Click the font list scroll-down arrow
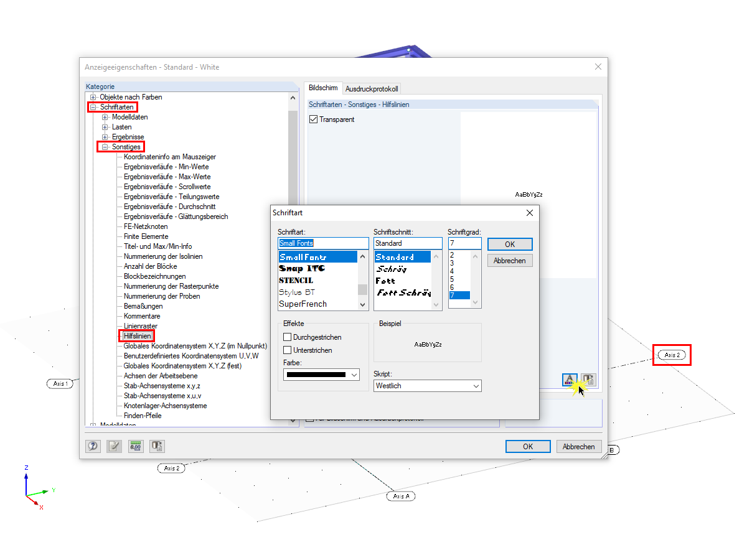Screen dimensions: 747x560 [363, 304]
